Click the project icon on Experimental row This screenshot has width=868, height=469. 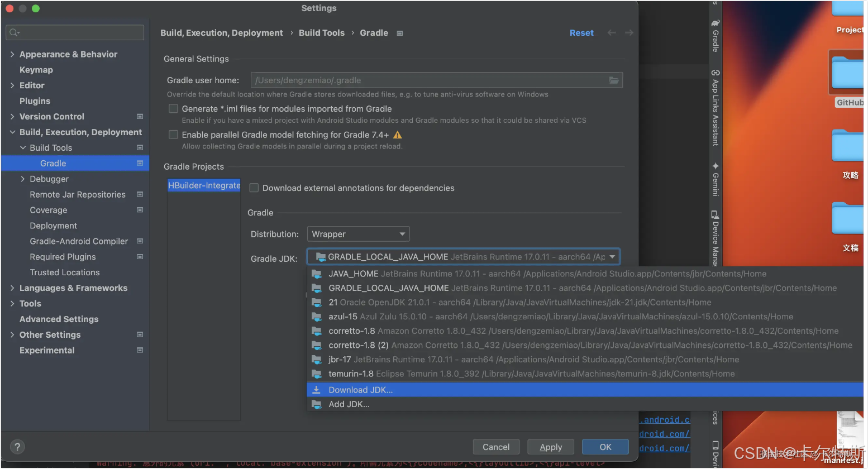(140, 351)
